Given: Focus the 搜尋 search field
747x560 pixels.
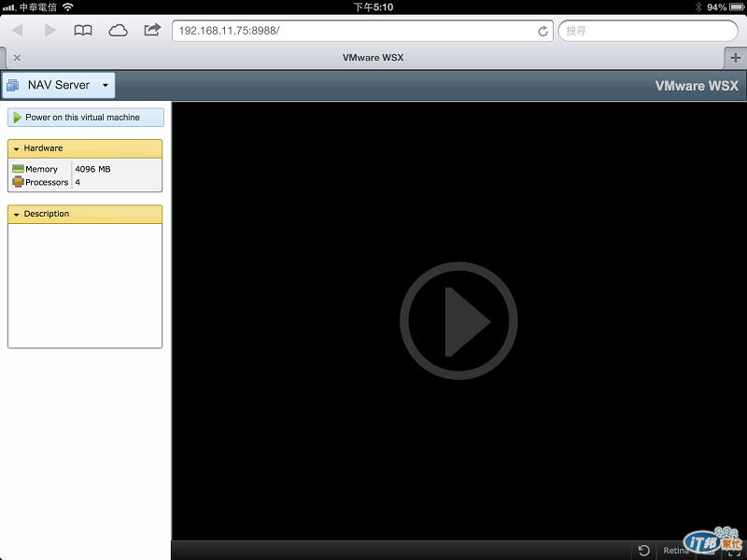Looking at the screenshot, I should [x=648, y=31].
